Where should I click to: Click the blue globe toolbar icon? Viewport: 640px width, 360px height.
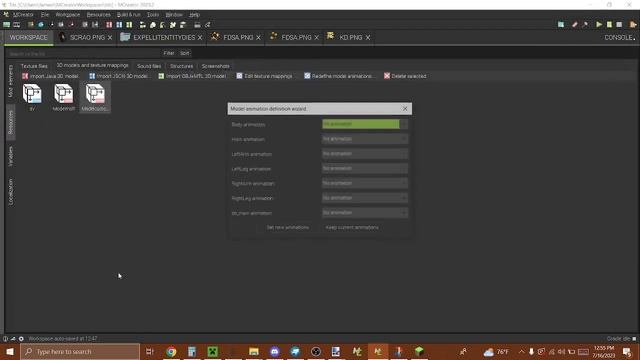click(x=41, y=25)
